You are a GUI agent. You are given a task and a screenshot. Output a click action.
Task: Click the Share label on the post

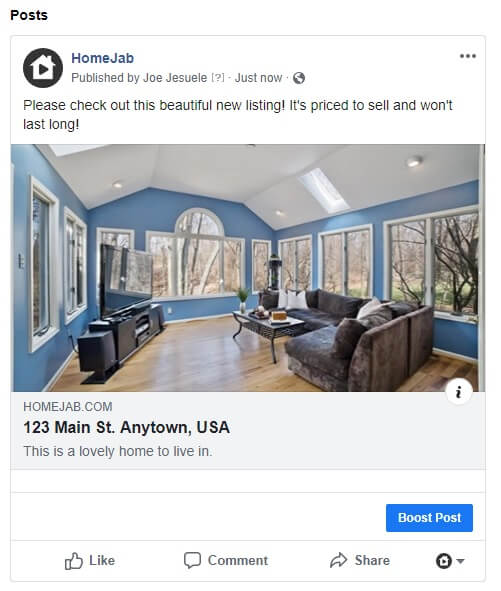coord(372,560)
